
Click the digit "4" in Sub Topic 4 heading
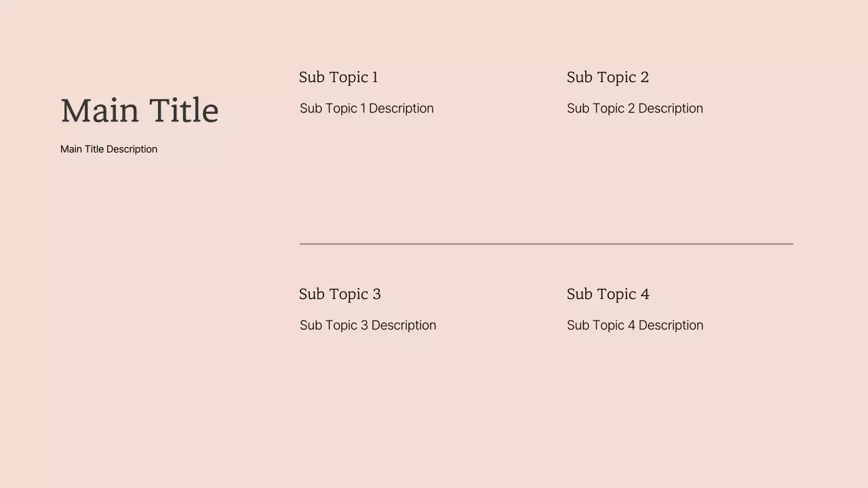pyautogui.click(x=645, y=294)
